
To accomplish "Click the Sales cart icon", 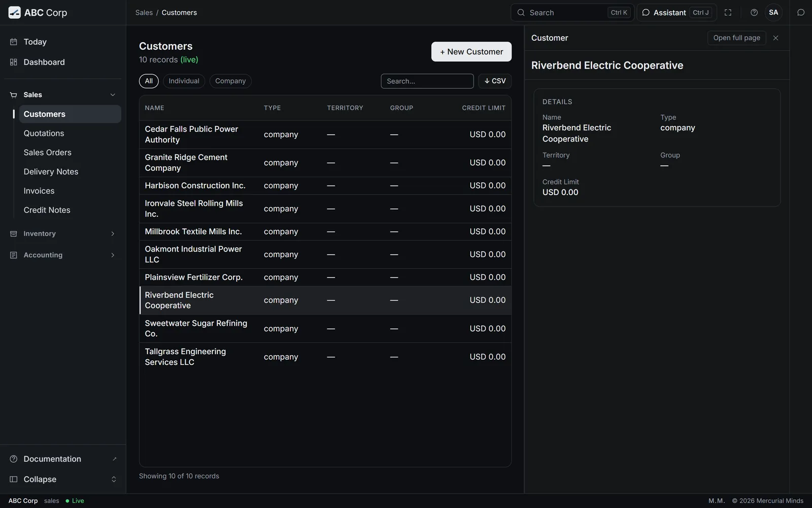I will click(14, 95).
